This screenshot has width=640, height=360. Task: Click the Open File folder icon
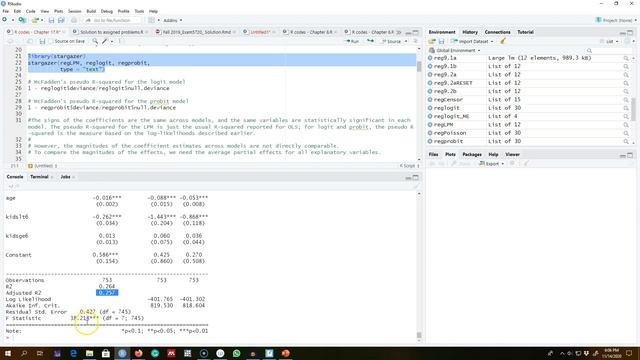pos(35,20)
